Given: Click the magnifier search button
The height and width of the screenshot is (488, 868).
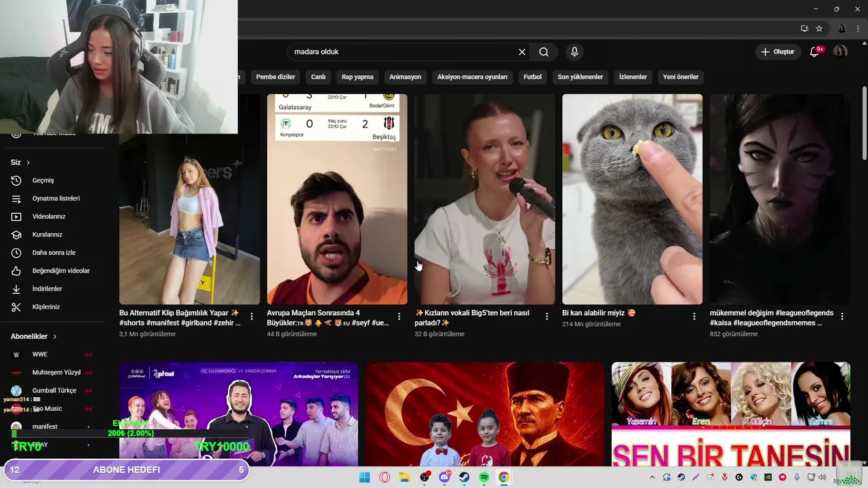Looking at the screenshot, I should 544,52.
